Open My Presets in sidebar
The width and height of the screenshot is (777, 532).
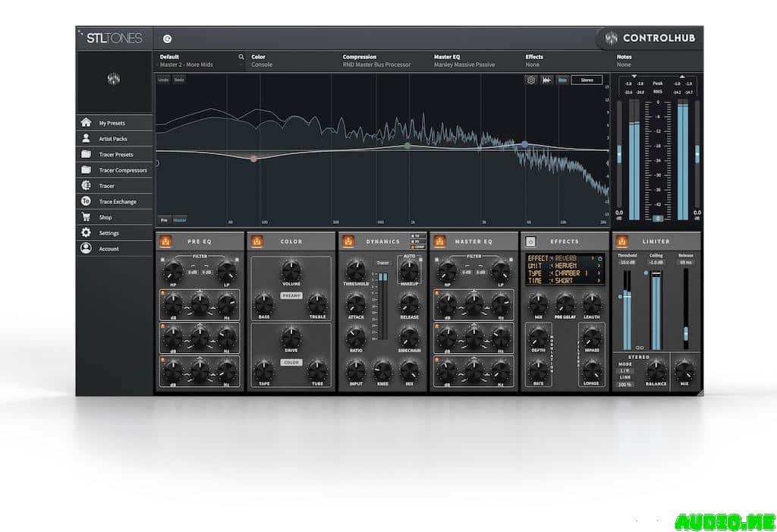115,123
